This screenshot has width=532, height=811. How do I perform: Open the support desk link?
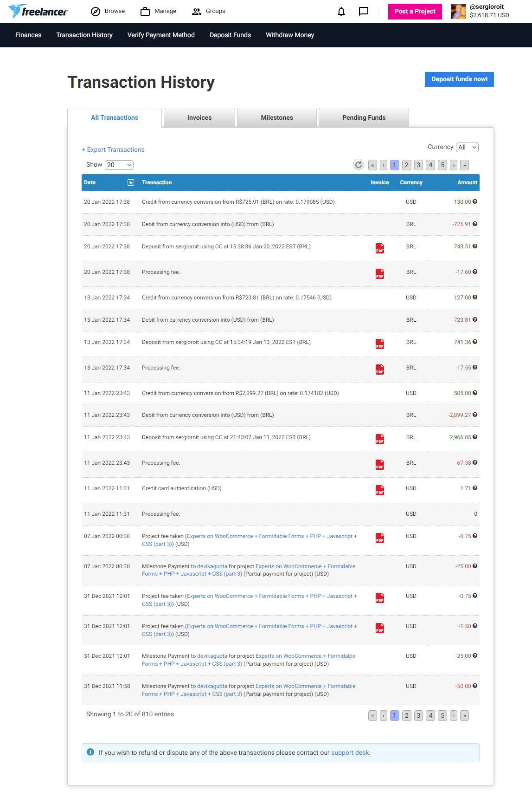(350, 753)
